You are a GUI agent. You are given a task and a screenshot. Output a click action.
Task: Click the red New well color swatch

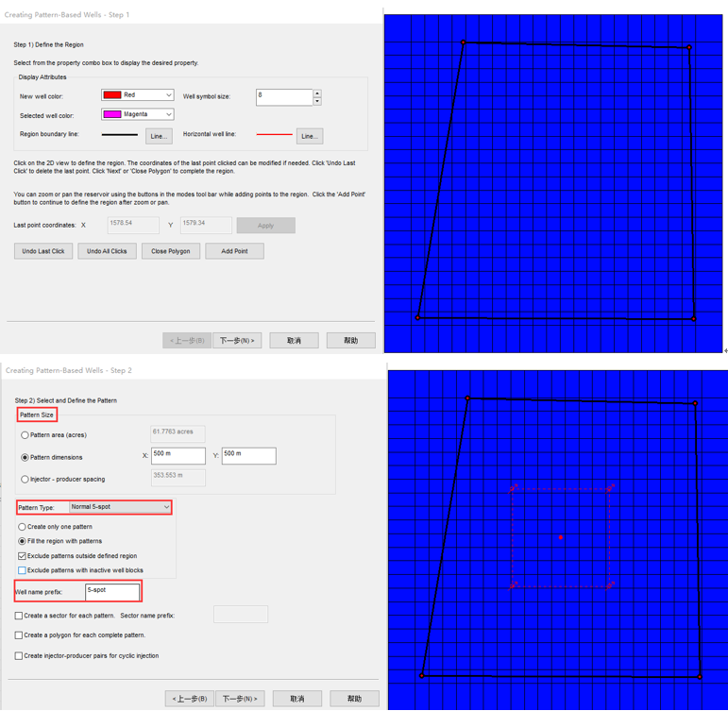click(x=112, y=95)
